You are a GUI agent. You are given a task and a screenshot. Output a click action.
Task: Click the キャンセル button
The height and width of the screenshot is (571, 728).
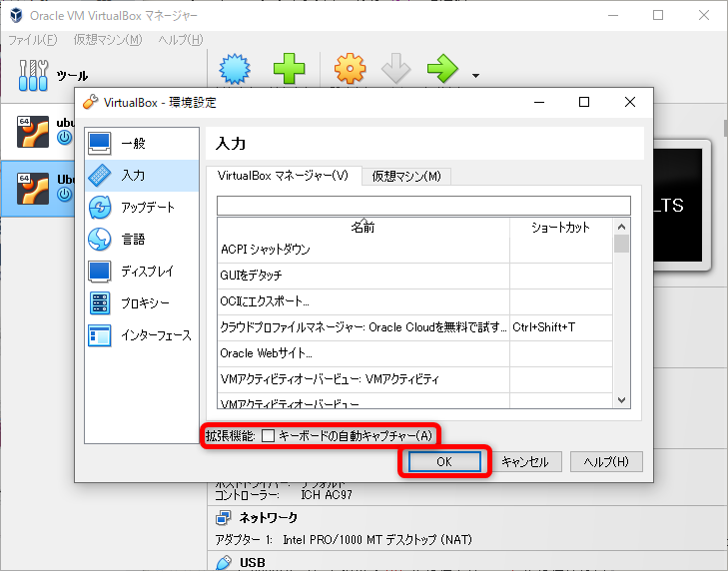[x=525, y=462]
